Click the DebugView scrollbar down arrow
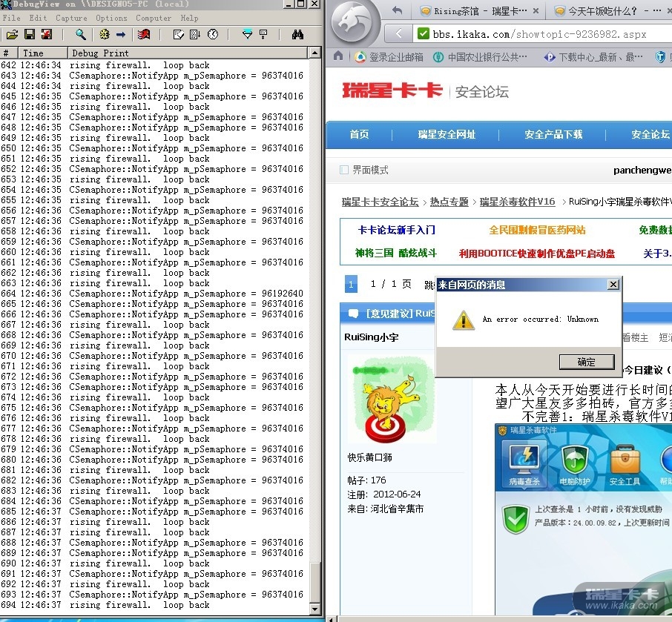 315,609
